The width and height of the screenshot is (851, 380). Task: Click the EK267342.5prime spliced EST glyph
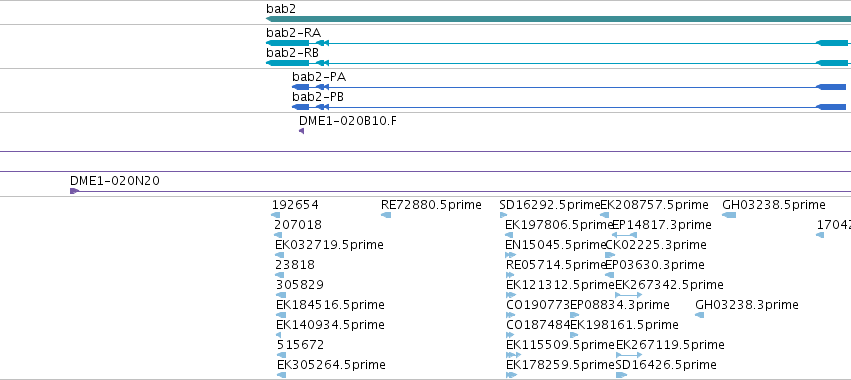[628, 295]
